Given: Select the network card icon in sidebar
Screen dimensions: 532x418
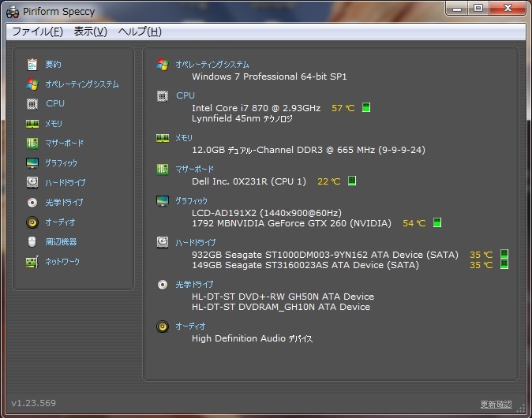Looking at the screenshot, I should point(32,261).
